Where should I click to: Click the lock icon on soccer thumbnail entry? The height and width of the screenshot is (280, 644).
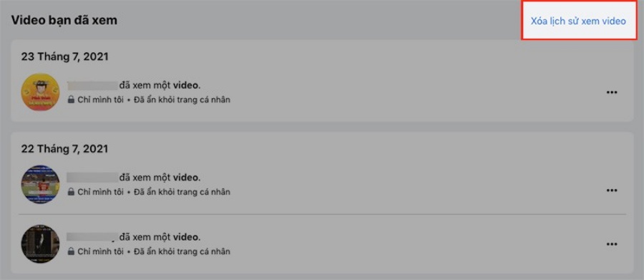71,192
